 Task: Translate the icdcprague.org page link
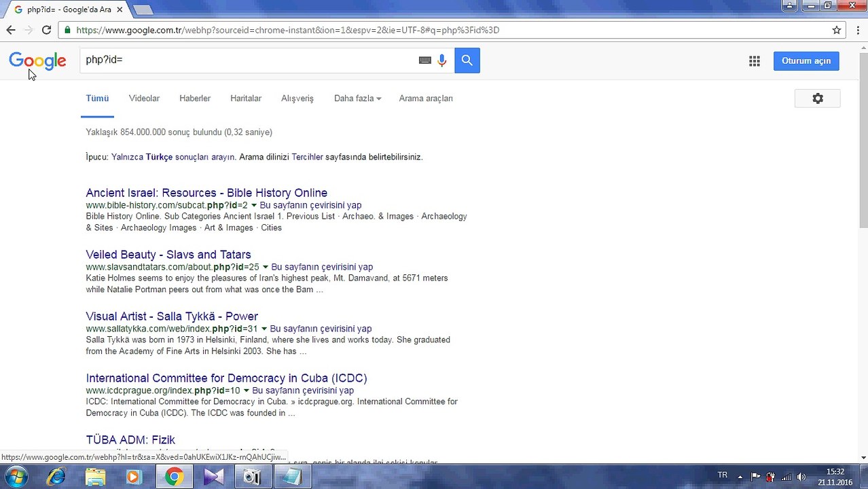click(303, 391)
